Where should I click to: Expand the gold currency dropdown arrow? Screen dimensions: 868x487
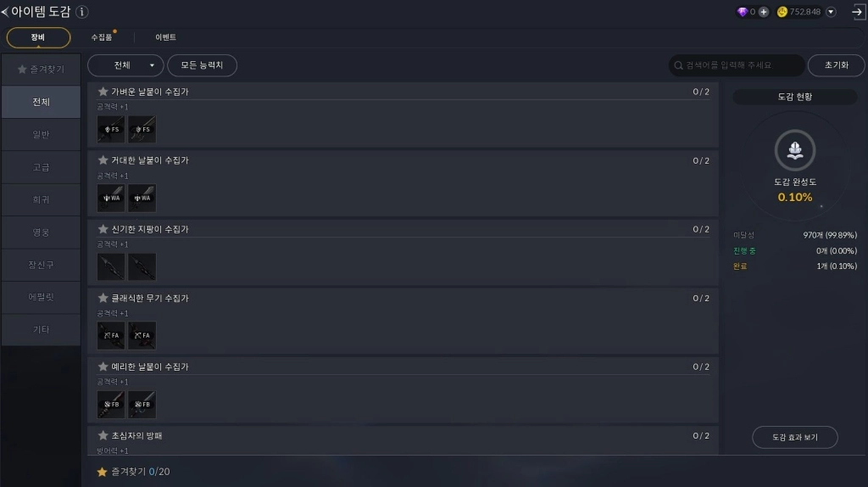(x=831, y=12)
